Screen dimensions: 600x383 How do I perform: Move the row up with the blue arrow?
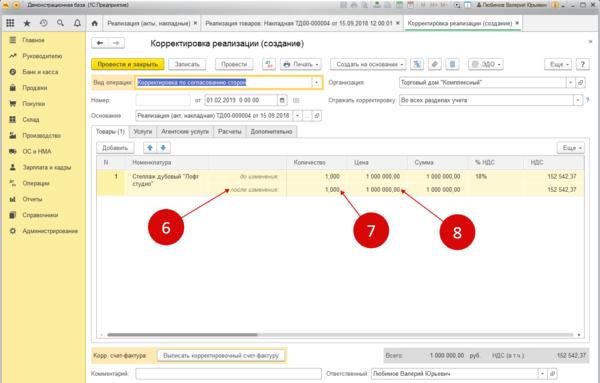coord(150,148)
